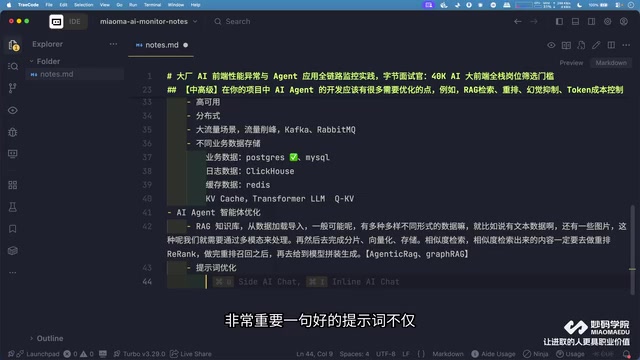Show more activity bar items via the ellipsis
The width and height of the screenshot is (640, 360).
tap(13, 272)
